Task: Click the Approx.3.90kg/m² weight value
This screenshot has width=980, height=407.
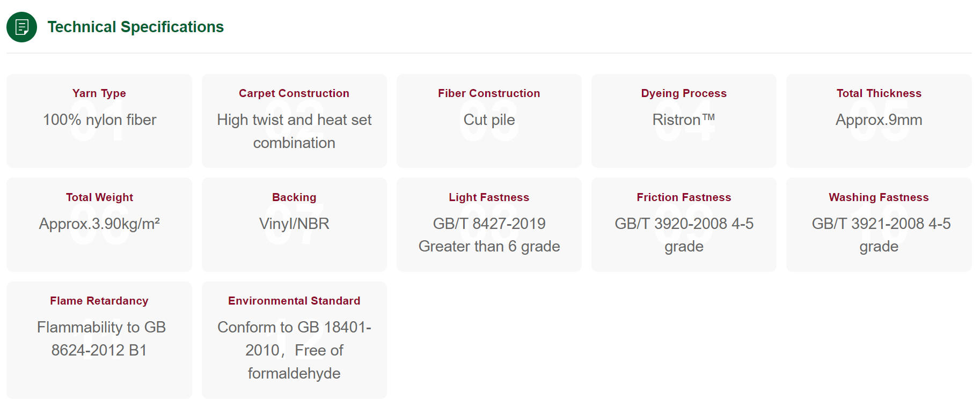Action: [99, 224]
